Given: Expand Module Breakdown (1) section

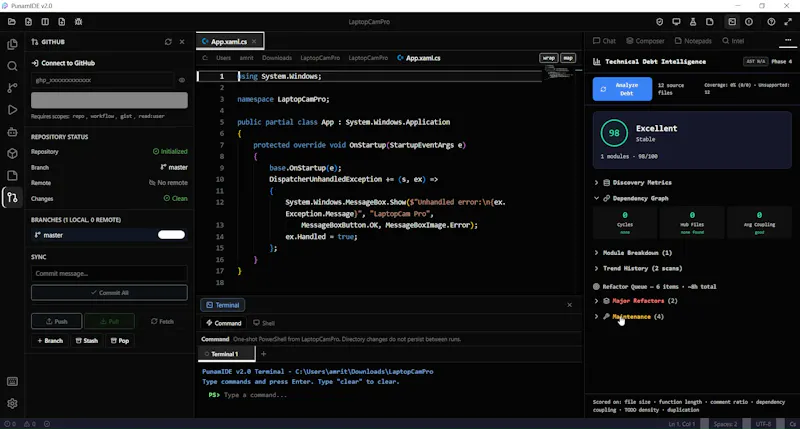Looking at the screenshot, I should coord(633,253).
